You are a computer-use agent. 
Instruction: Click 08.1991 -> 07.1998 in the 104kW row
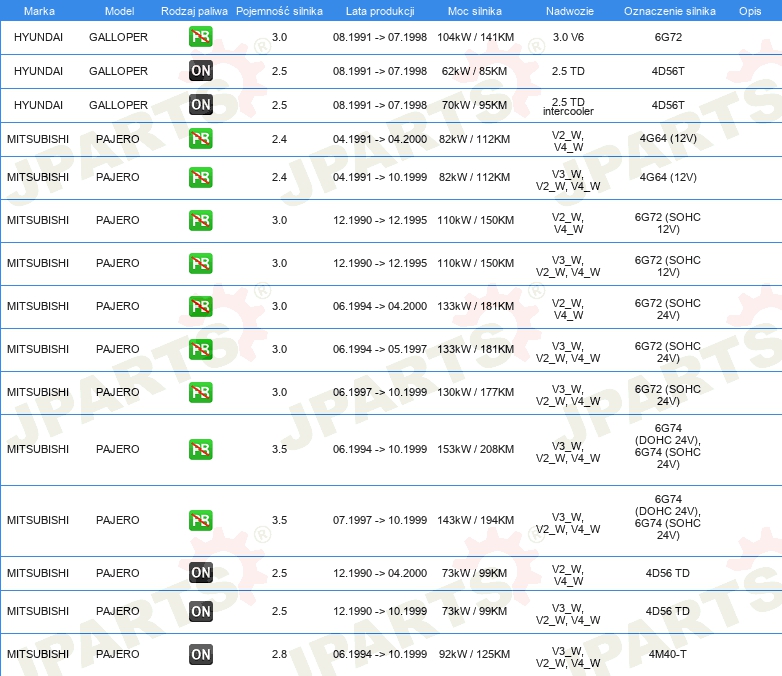click(x=380, y=37)
